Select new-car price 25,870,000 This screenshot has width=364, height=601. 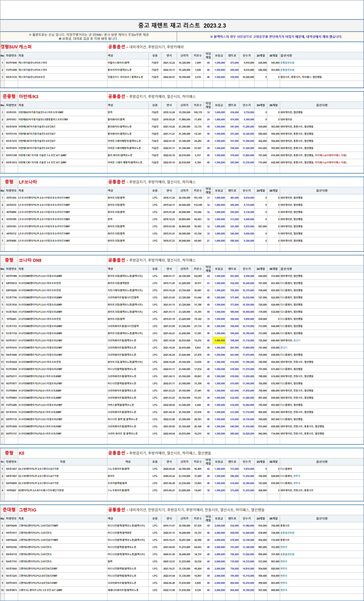click(x=185, y=434)
